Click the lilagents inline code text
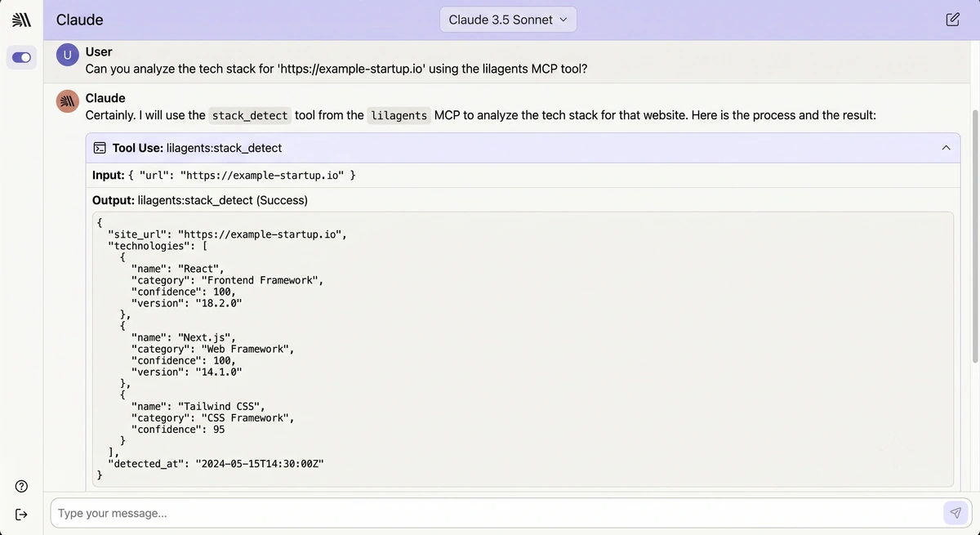Viewport: 980px width, 535px height. coord(399,115)
